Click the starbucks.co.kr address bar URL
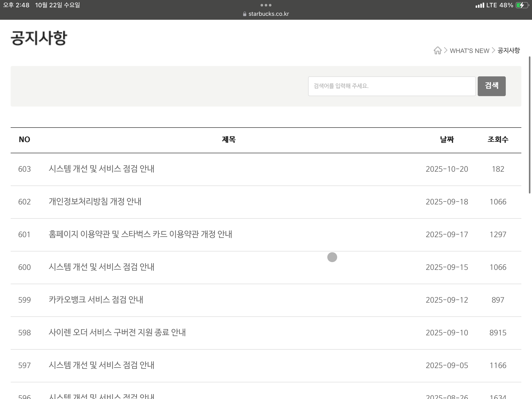The width and height of the screenshot is (532, 399). [269, 14]
